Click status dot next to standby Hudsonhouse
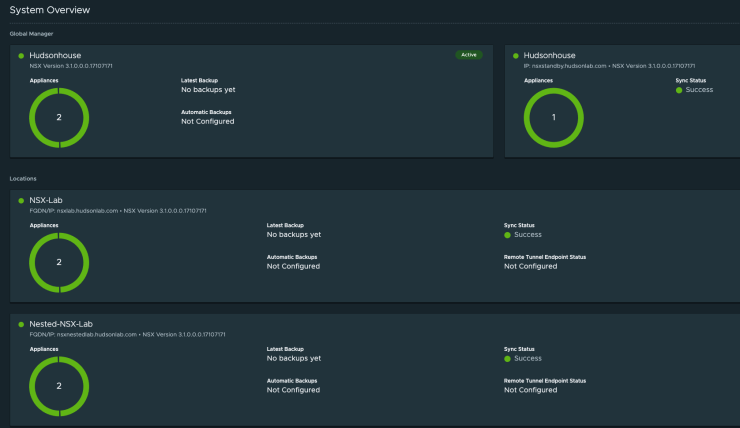The image size is (740, 428). coord(513,56)
